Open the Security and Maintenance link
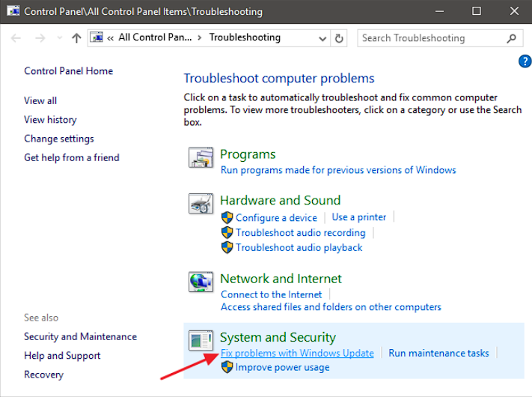 click(x=80, y=336)
